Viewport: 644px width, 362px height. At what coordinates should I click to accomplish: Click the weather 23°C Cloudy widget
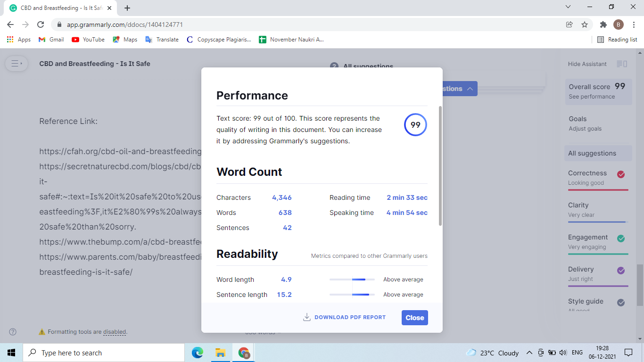tap(493, 353)
